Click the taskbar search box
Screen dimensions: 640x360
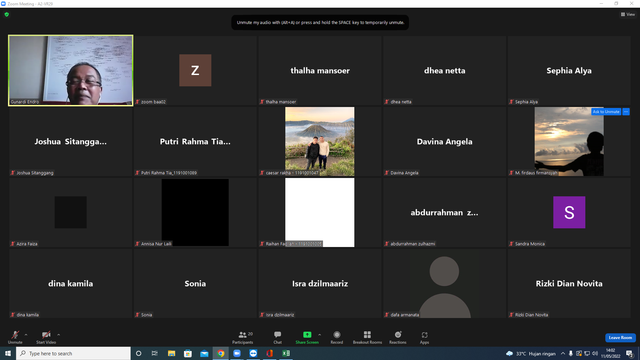click(x=73, y=353)
